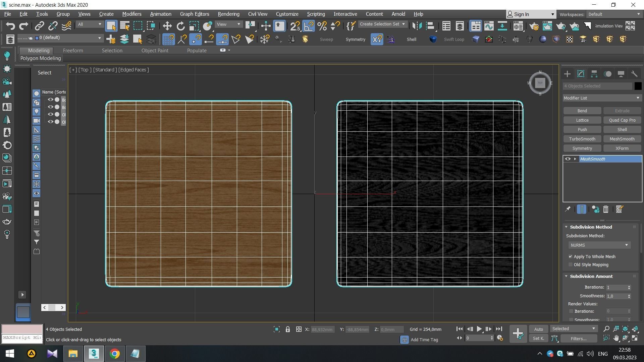Click the black object color swatch
The image size is (644, 362).
(638, 86)
